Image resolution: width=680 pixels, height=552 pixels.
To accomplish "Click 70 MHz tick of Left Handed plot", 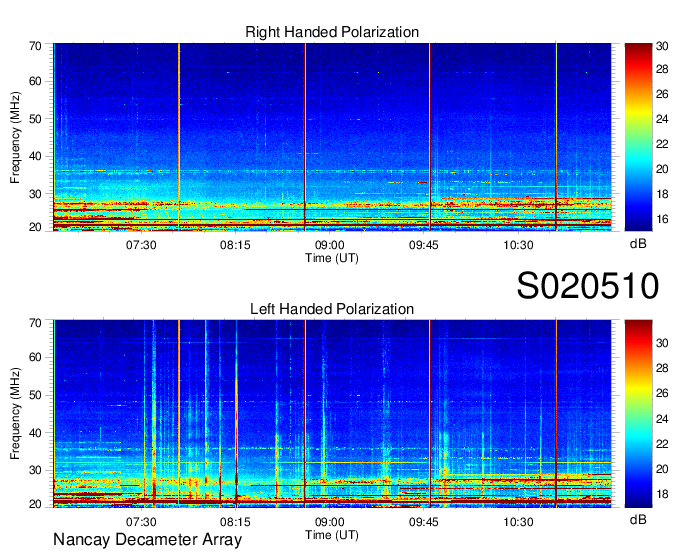I will point(35,322).
